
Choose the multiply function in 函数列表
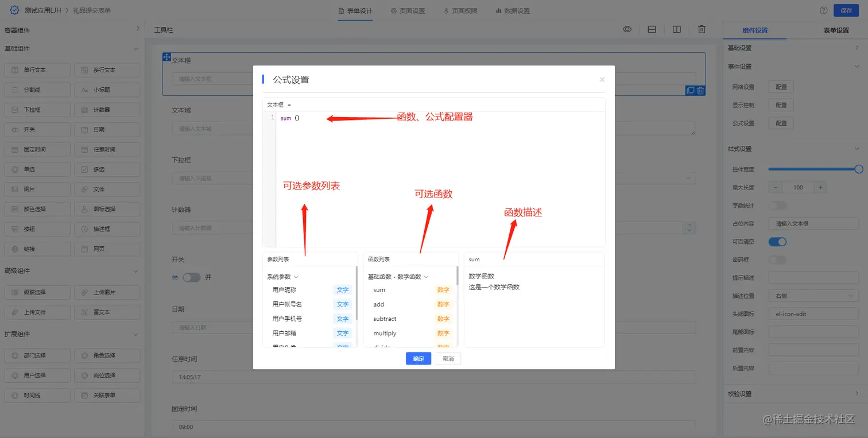tap(410, 334)
